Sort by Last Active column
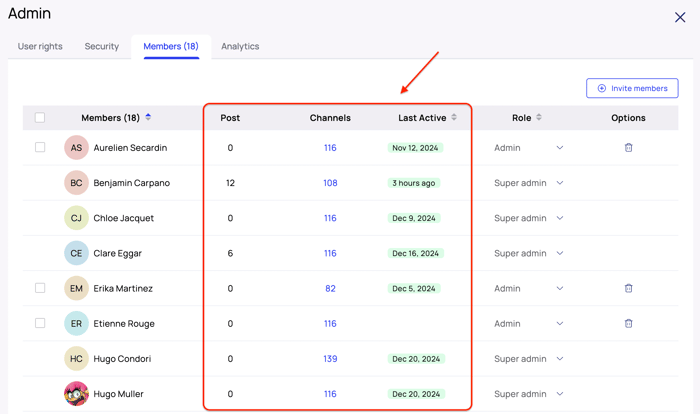The height and width of the screenshot is (414, 700). 454,117
